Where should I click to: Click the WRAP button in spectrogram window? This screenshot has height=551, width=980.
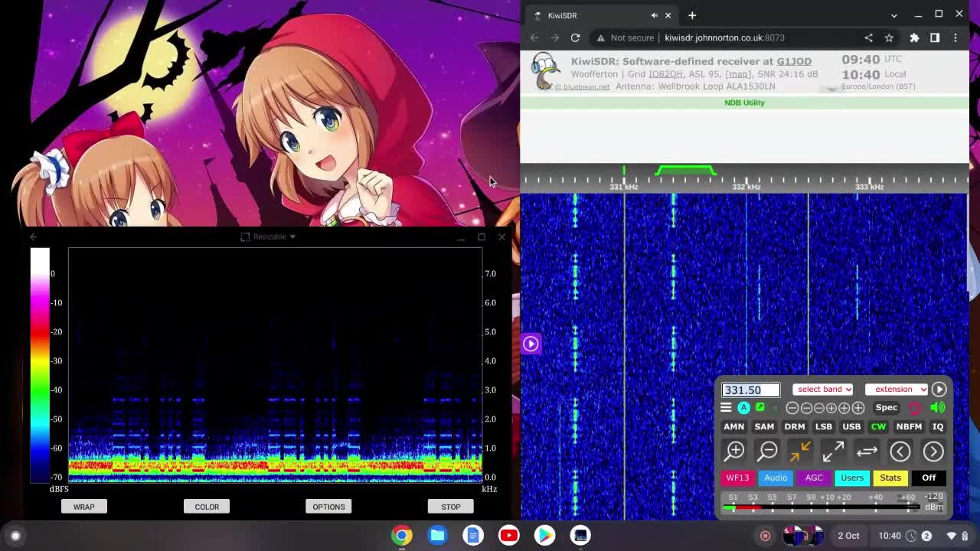[84, 507]
